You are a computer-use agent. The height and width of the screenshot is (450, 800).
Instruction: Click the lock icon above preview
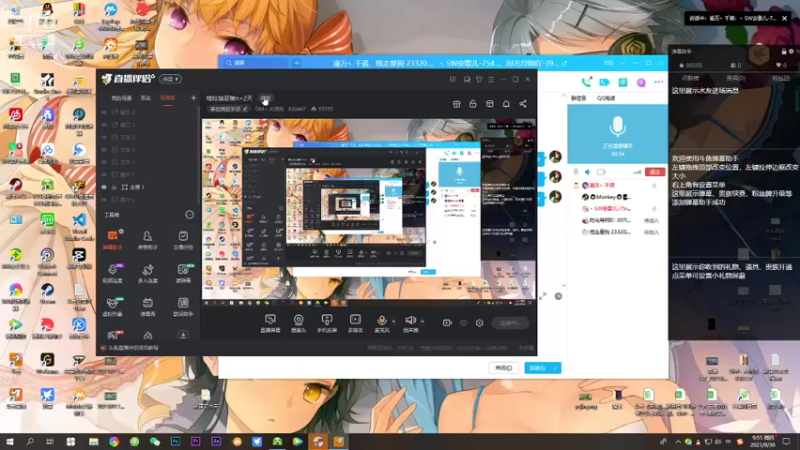473,104
